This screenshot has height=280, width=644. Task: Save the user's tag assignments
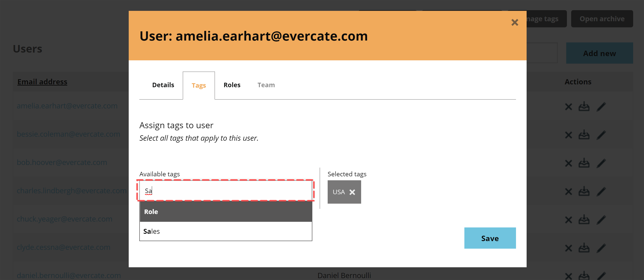click(490, 238)
